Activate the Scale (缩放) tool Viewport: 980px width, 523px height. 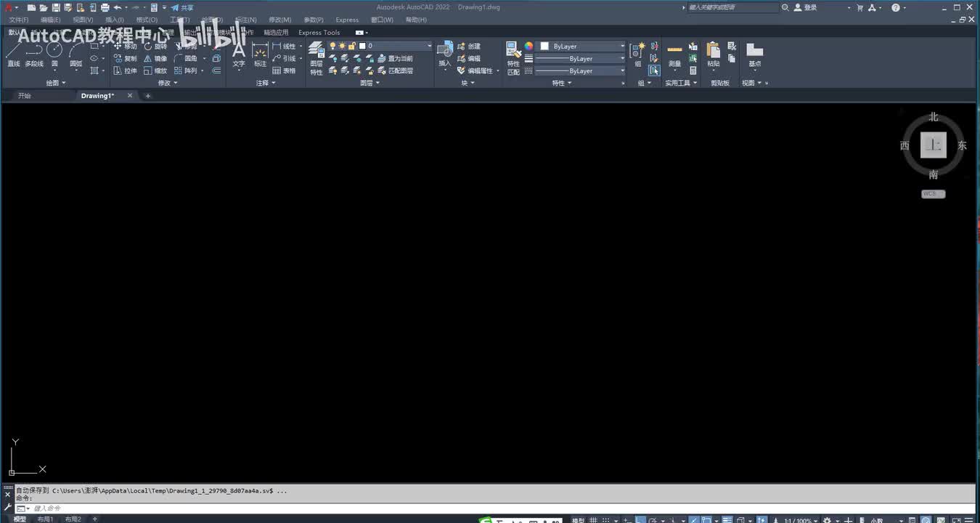155,71
